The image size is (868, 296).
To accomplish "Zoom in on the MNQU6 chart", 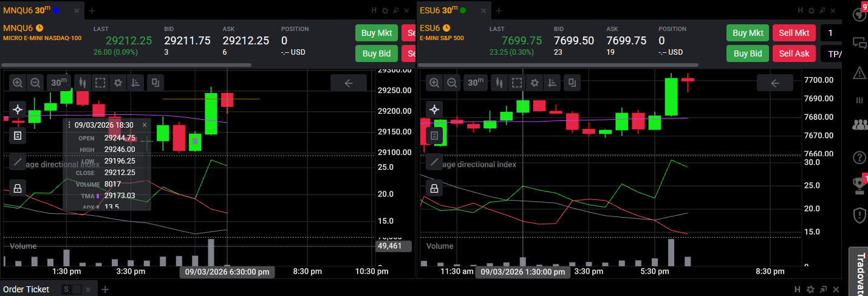I will point(18,83).
